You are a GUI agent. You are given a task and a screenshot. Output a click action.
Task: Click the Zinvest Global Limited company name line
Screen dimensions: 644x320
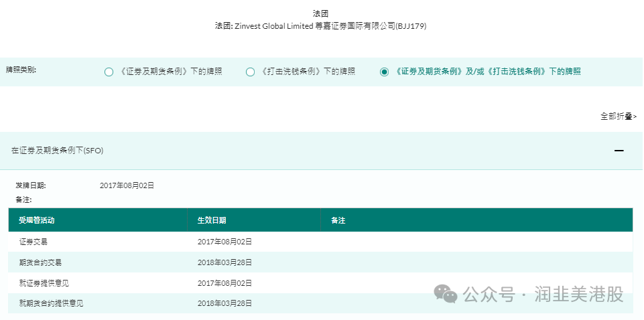(x=321, y=26)
